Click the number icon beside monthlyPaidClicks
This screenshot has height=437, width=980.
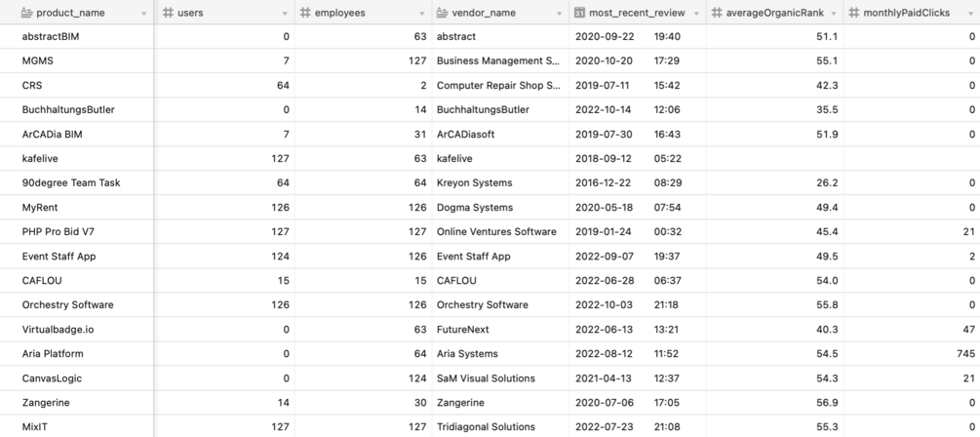coord(854,13)
